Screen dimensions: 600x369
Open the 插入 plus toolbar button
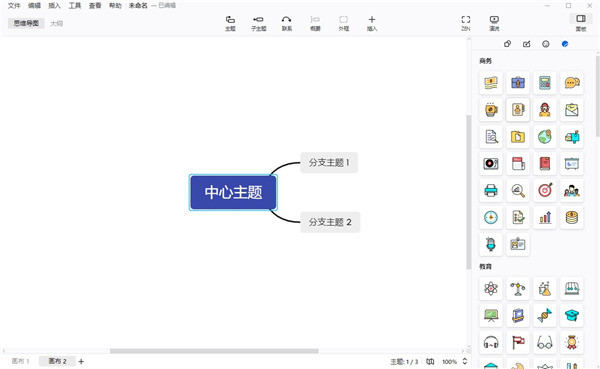pos(372,23)
